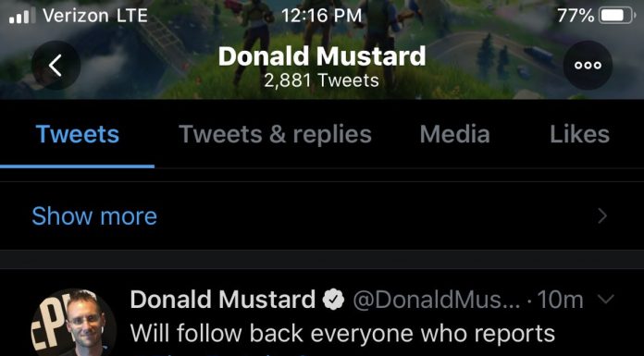Viewport: 644px width, 356px height.
Task: Tap the 2,881 Tweets count label
Action: tap(322, 80)
